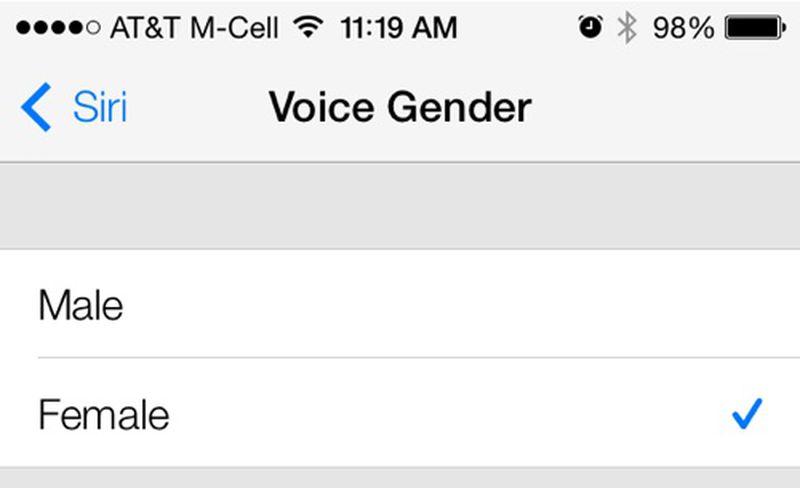
Task: Tap the back chevron arrow
Action: (36, 107)
